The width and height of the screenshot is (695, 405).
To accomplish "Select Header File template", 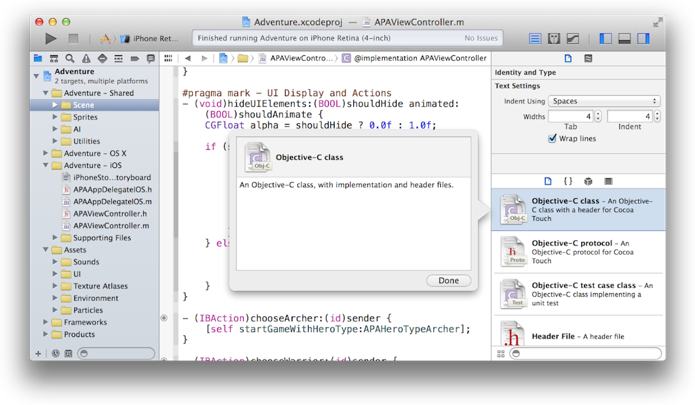I will [x=578, y=336].
